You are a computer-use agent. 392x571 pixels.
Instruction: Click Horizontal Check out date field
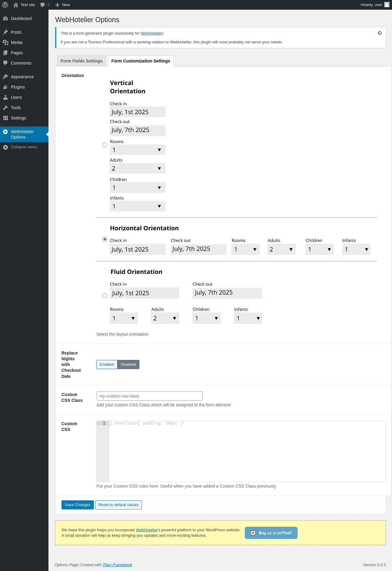[x=198, y=249]
